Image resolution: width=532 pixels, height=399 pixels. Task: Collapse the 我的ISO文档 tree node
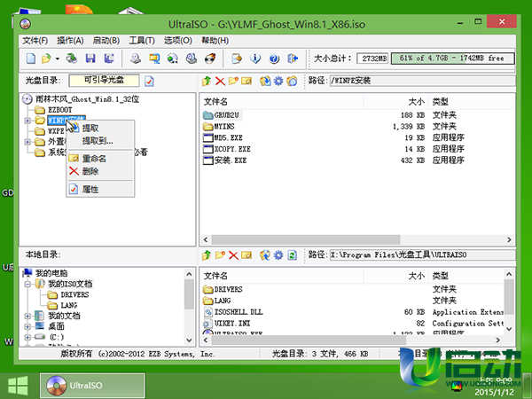27,284
